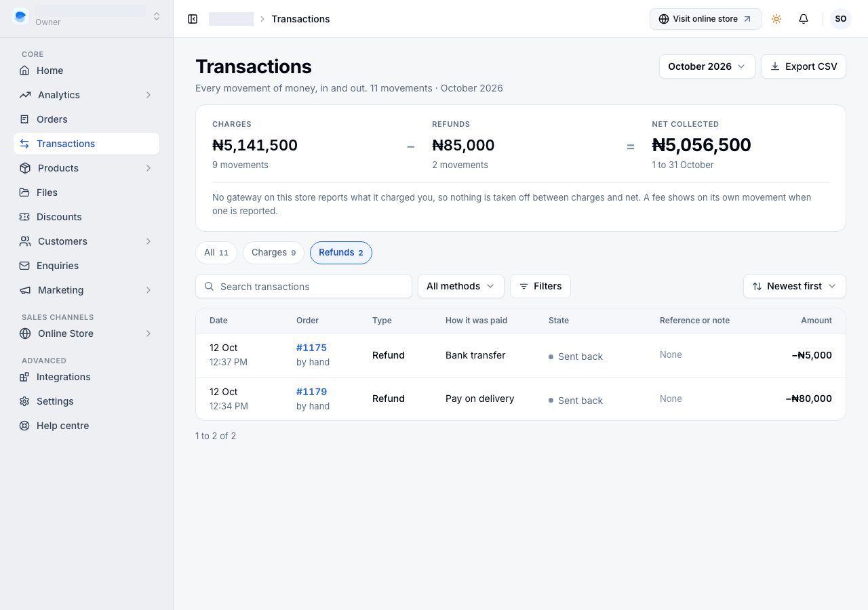Select the Charges 9 filter tab

tap(273, 253)
